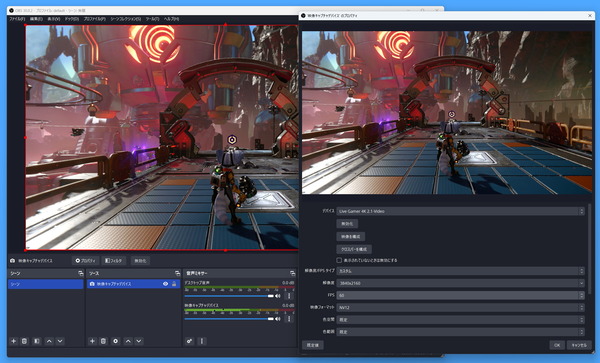Open the ドック (Docks) menu
This screenshot has width=600, height=363.
click(x=72, y=19)
